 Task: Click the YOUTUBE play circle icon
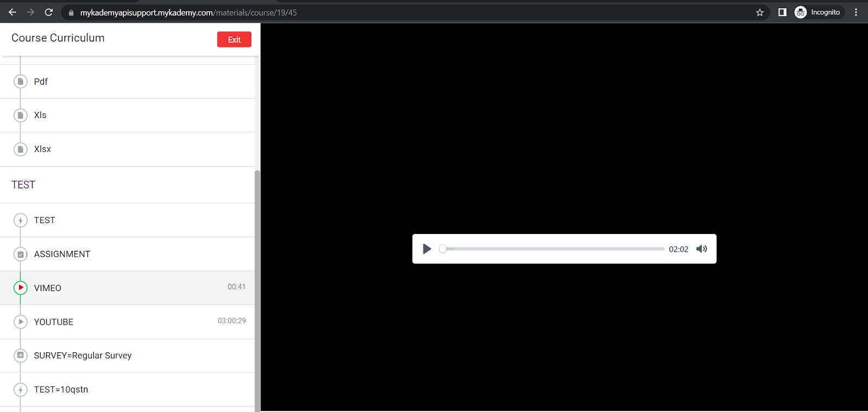21,322
